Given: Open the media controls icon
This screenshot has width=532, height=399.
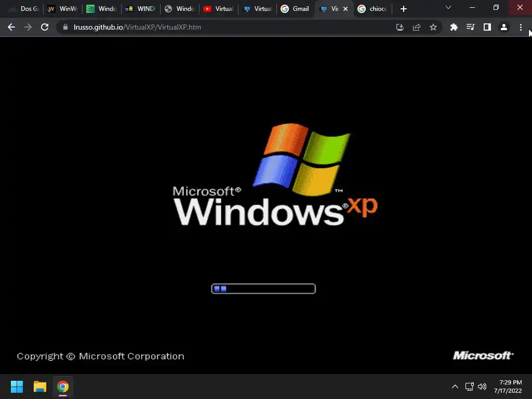Looking at the screenshot, I should pyautogui.click(x=470, y=27).
